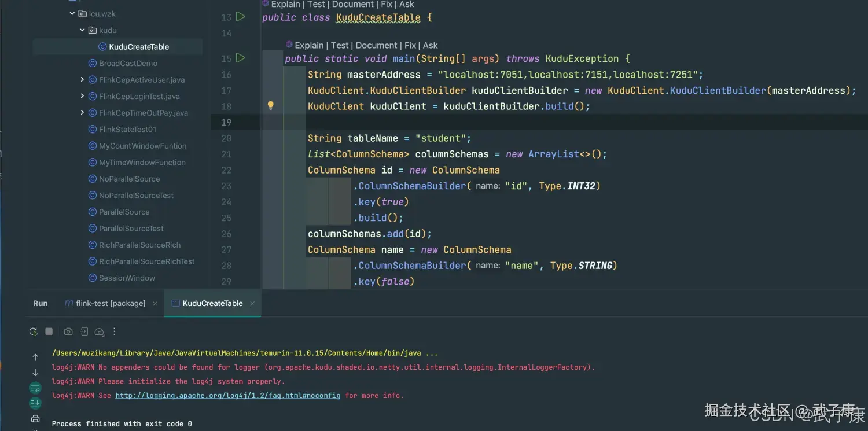
Task: Click the print console output icon
Action: click(35, 418)
